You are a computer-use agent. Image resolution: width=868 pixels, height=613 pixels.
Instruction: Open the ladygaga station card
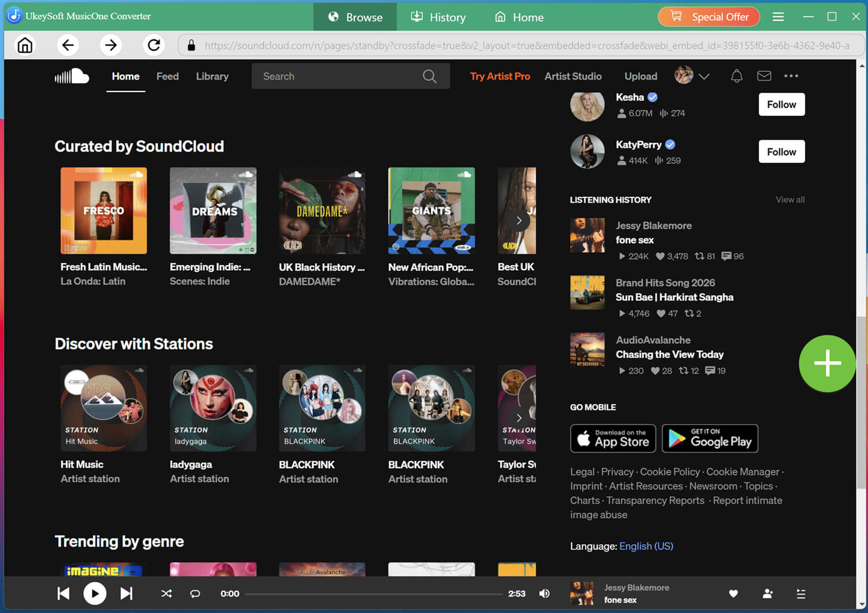[213, 408]
